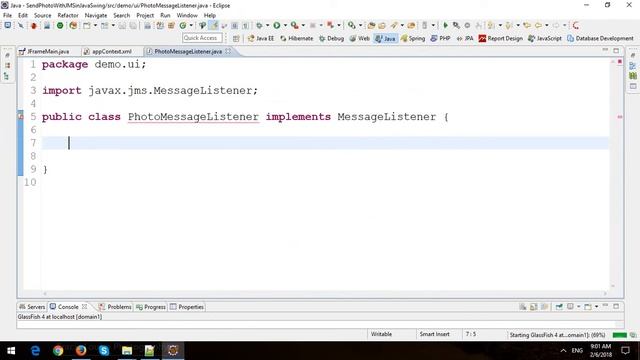Open the Window menu
Viewport: 640px width, 360px height.
click(187, 15)
